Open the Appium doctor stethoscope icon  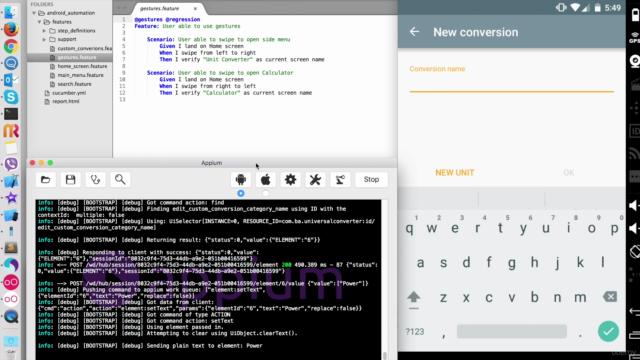click(96, 180)
